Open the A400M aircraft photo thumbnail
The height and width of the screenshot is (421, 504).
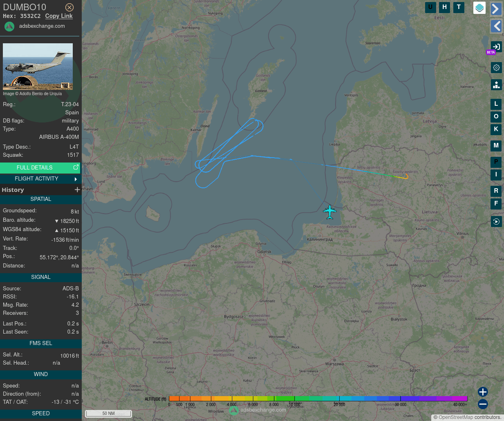38,67
